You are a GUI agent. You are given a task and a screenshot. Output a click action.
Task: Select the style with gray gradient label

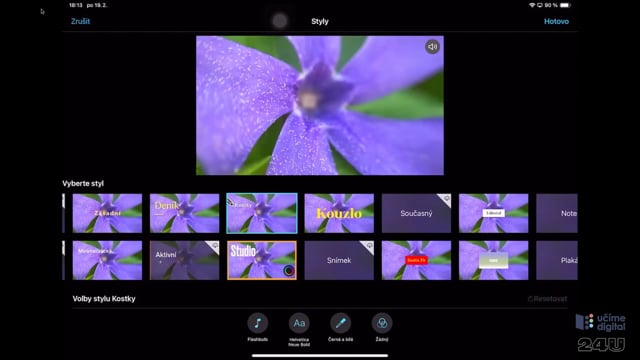493,260
